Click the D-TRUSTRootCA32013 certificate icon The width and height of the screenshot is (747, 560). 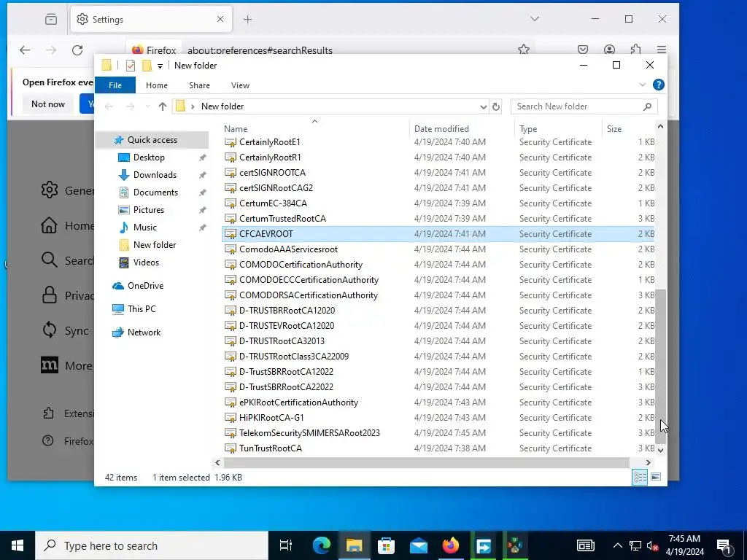click(x=231, y=341)
